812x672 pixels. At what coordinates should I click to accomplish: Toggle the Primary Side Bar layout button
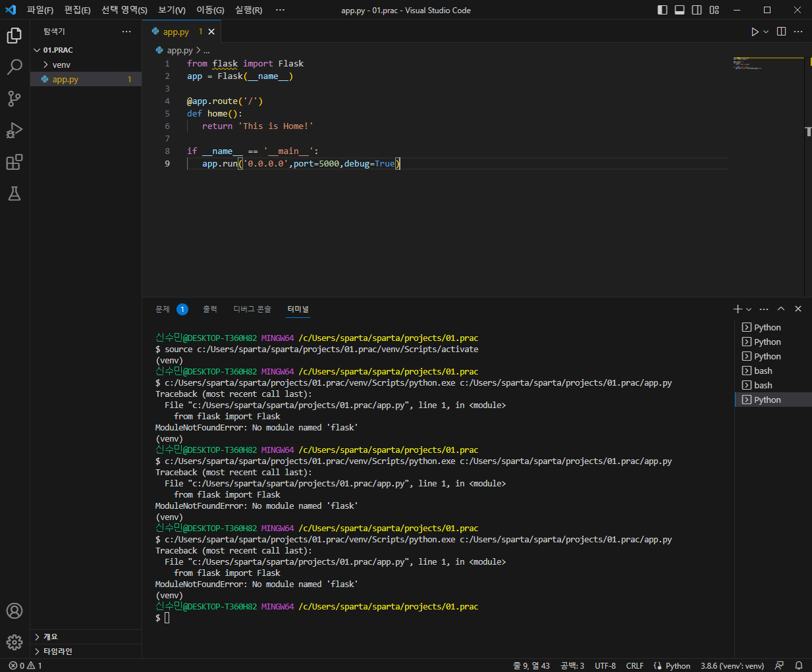pyautogui.click(x=663, y=10)
